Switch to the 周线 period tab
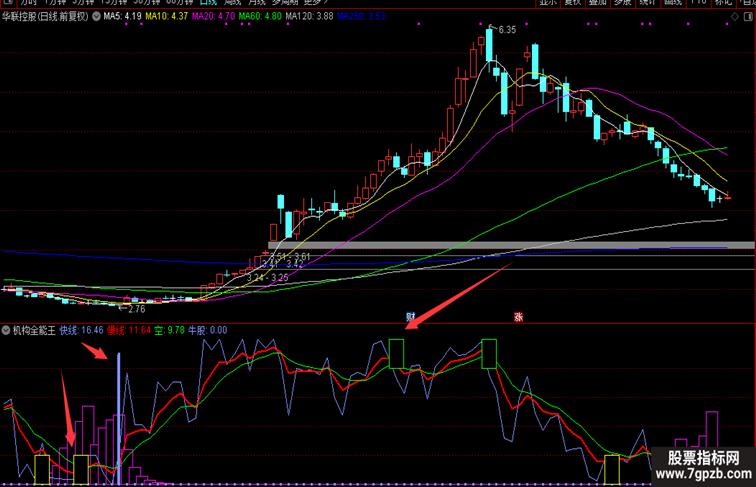Screen dimensions: 756x487 coord(234,2)
